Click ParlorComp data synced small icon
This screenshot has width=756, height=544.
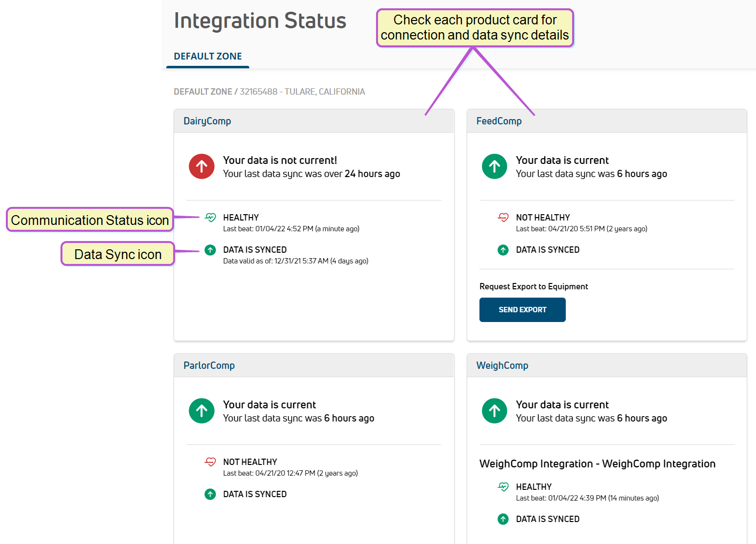pos(210,494)
